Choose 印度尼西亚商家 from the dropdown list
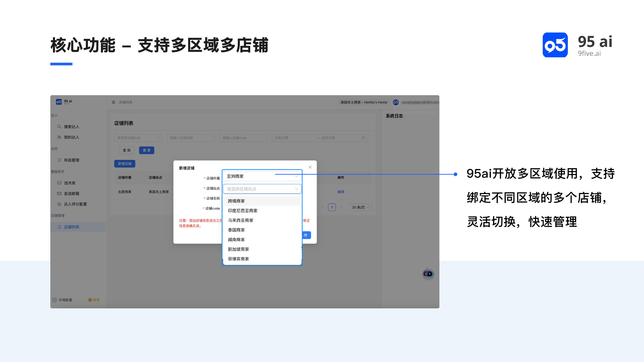 click(262, 210)
